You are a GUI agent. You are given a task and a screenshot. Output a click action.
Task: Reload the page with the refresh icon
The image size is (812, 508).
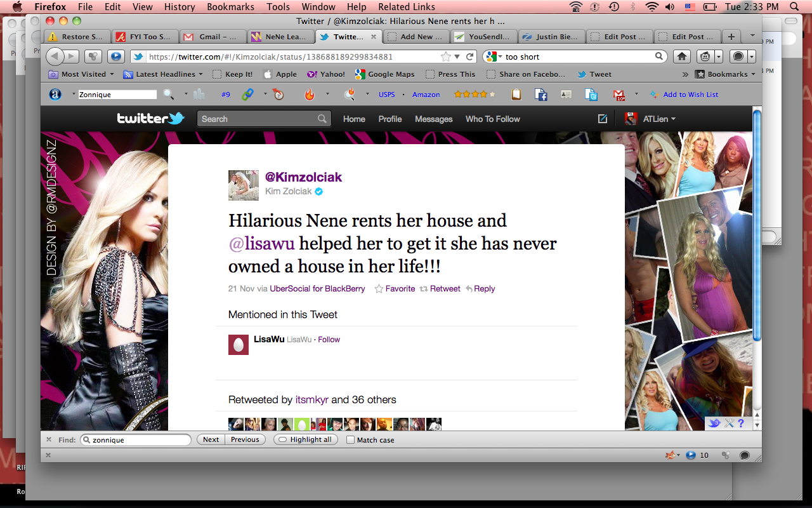click(470, 57)
